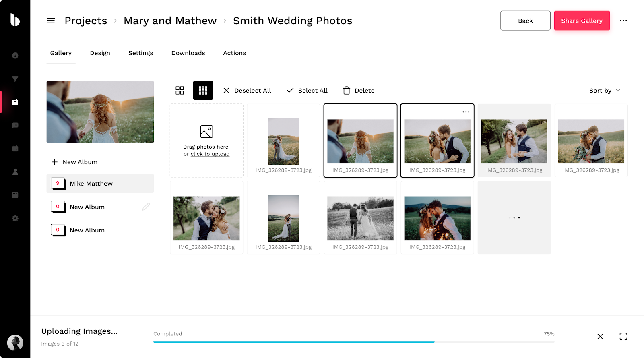Click the 'click to upload' link
Image resolution: width=644 pixels, height=358 pixels.
pyautogui.click(x=210, y=154)
